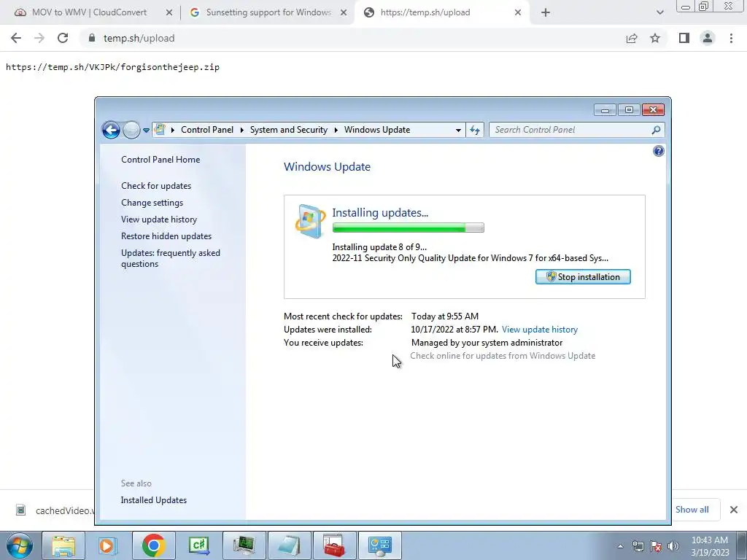
Task: Share this page icon in Chrome
Action: pyautogui.click(x=632, y=38)
